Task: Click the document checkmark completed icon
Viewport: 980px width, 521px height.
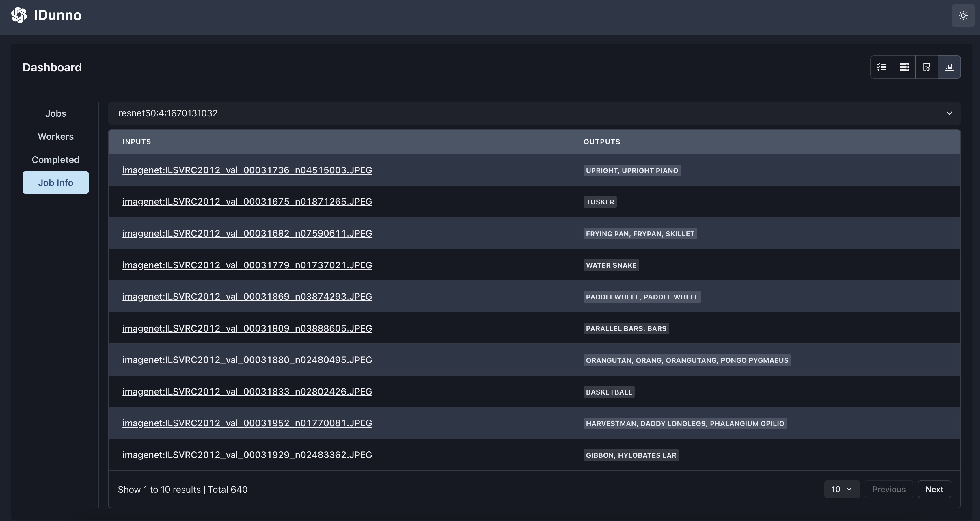Action: (927, 67)
